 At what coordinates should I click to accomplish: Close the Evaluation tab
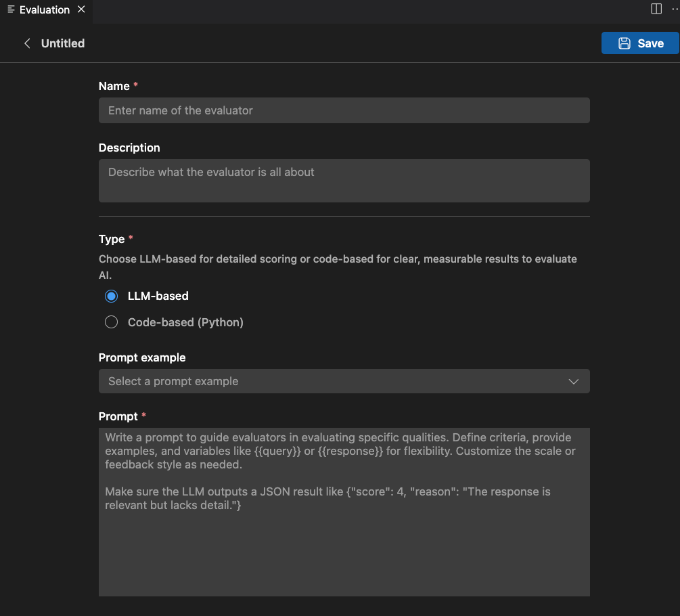point(81,9)
